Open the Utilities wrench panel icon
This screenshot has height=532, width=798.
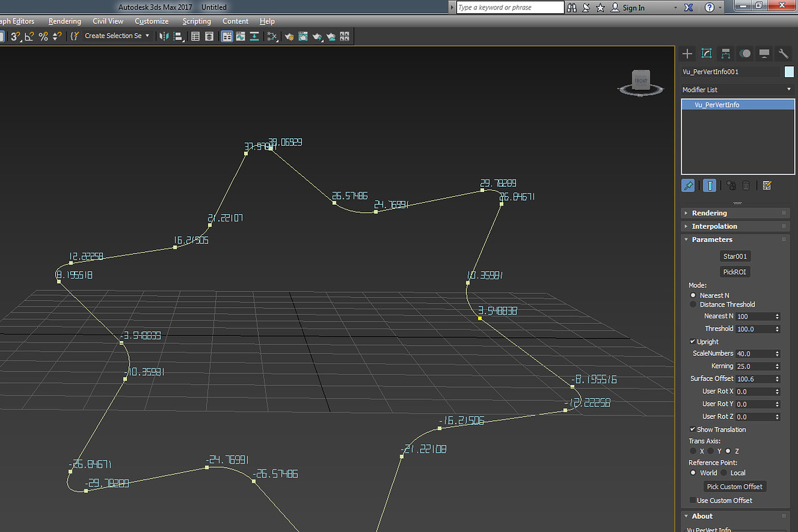[783, 53]
